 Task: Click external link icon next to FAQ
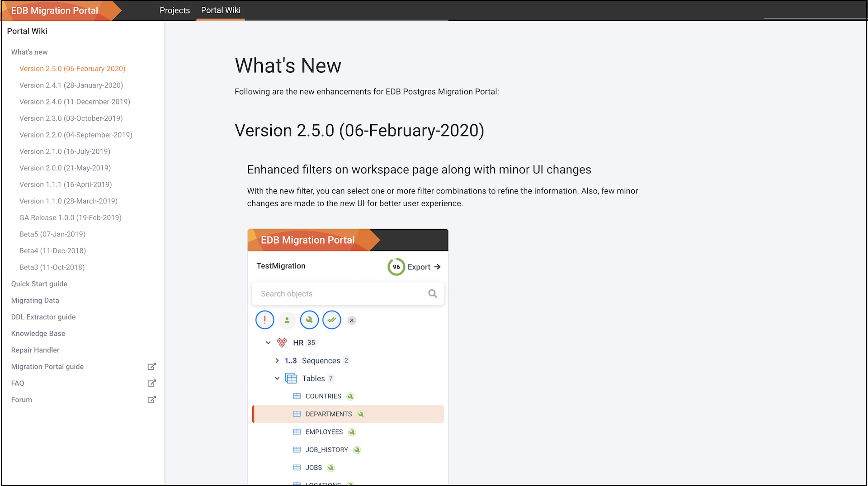[152, 383]
